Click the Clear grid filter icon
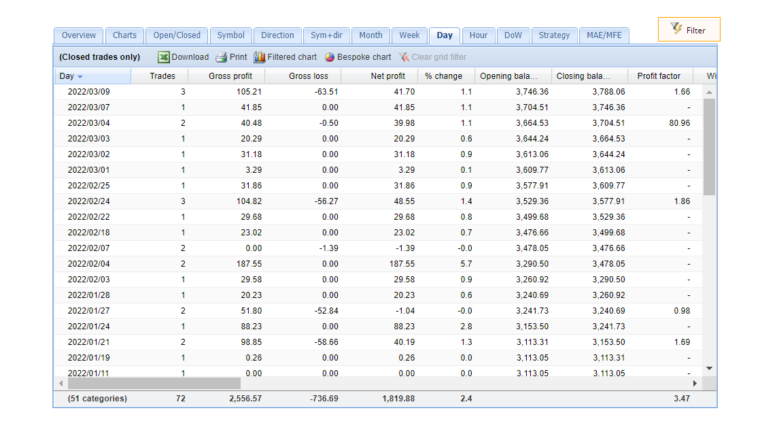The width and height of the screenshot is (760, 432). [404, 57]
